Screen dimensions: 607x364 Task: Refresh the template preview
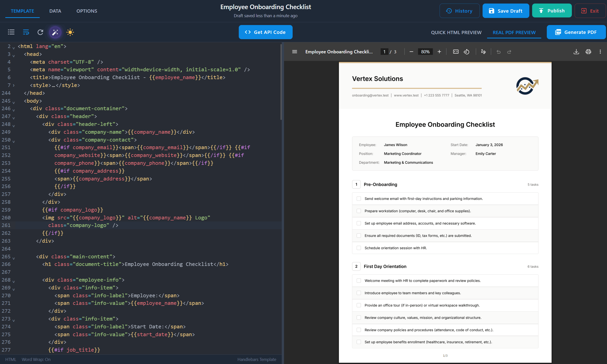tap(40, 32)
